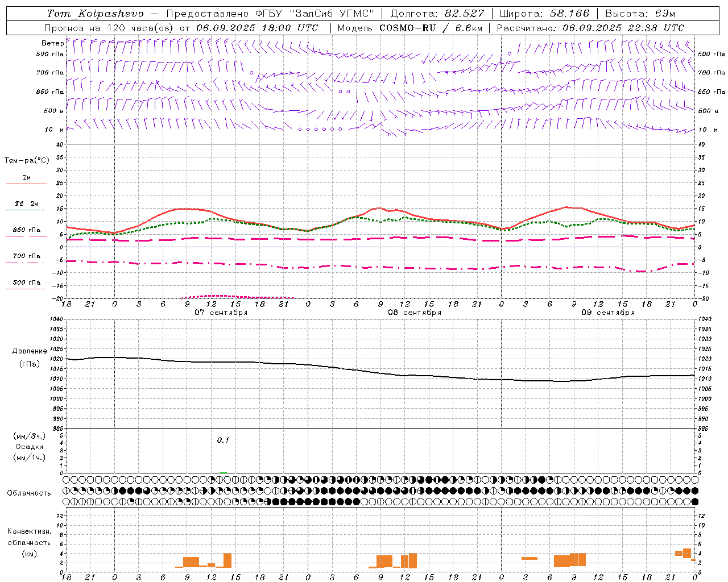The height and width of the screenshot is (582, 728).
Task: Click the (км) unit under convective label
Action: 30,554
